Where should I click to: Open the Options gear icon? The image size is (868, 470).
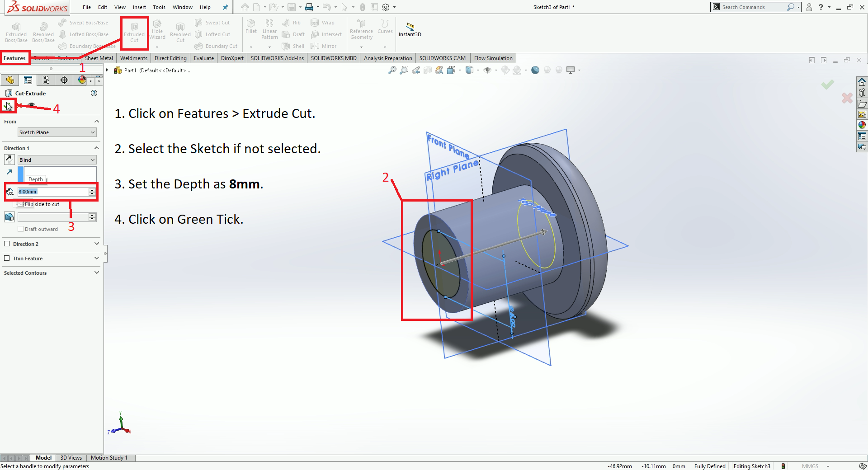tap(386, 7)
